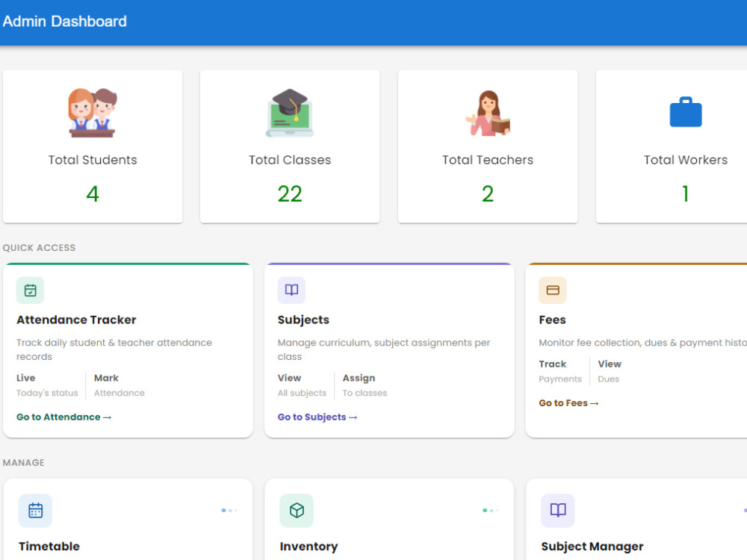Click the Total Teachers count 2
This screenshot has height=560, width=747.
point(487,194)
